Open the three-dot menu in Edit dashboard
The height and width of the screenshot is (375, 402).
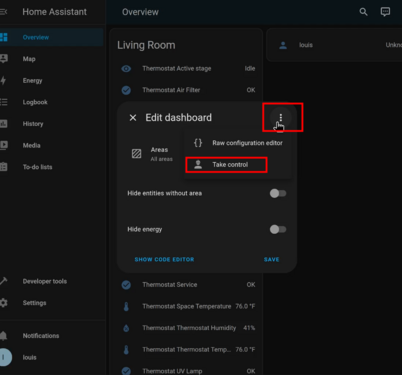point(281,117)
